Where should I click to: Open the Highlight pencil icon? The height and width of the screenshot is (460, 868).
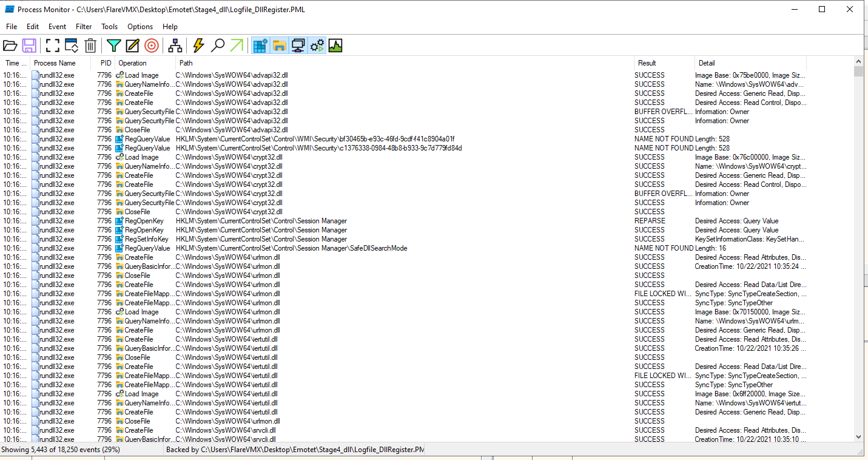point(132,46)
